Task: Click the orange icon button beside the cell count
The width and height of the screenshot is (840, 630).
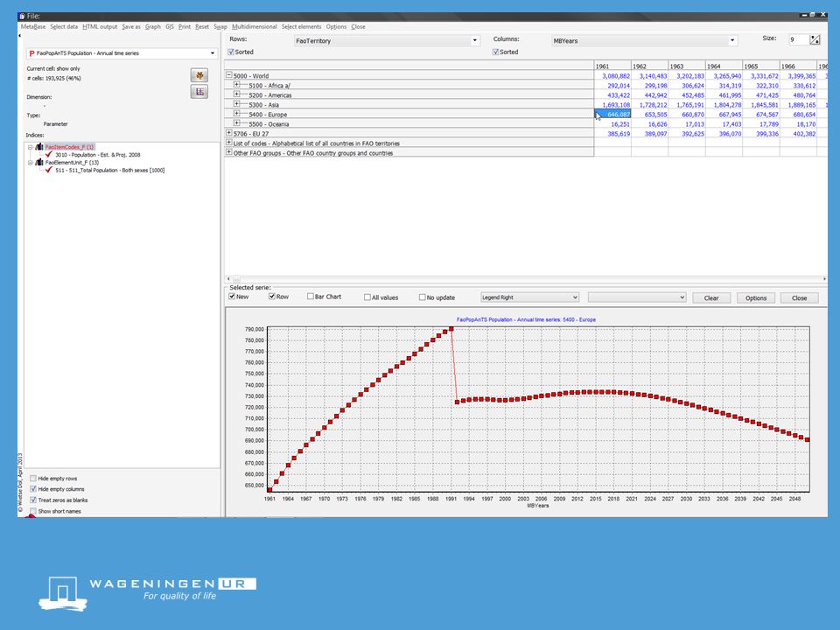Action: coord(199,75)
